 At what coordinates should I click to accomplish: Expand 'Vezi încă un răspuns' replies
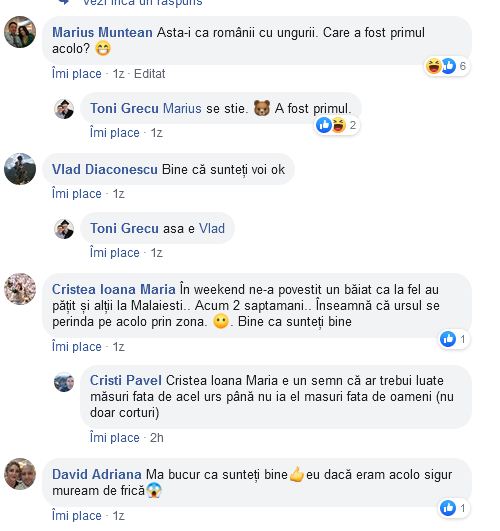pyautogui.click(x=142, y=3)
